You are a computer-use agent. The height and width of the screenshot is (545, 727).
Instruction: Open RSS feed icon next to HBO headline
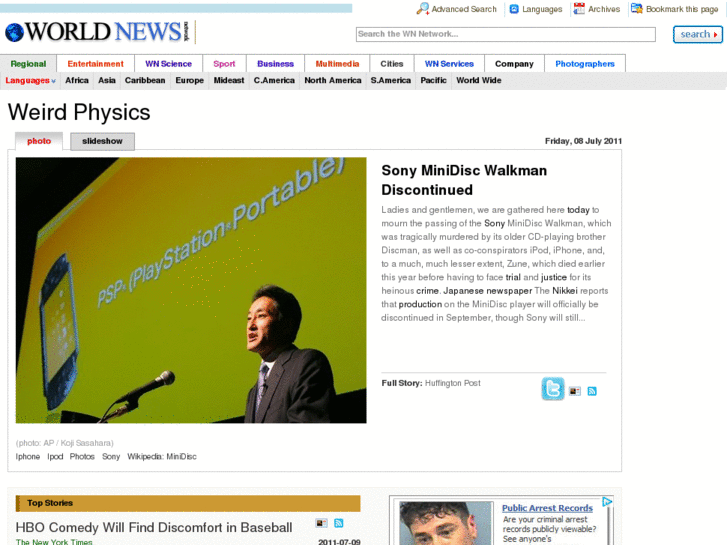[339, 523]
